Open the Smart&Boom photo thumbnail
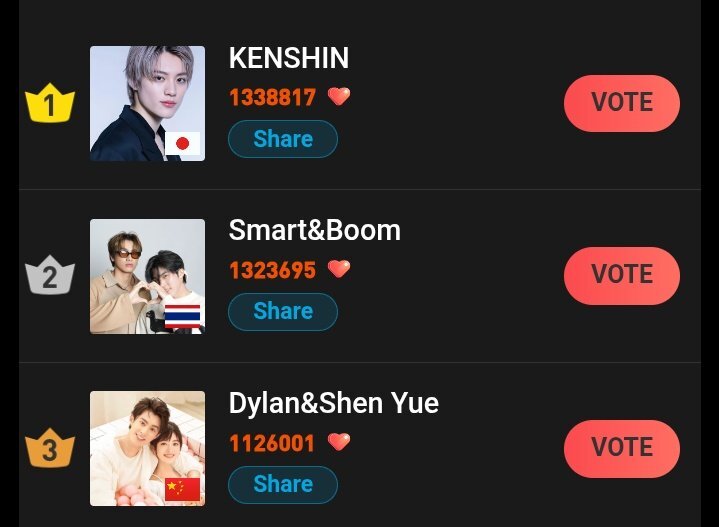Screen dimensions: 719x527 click(x=148, y=276)
